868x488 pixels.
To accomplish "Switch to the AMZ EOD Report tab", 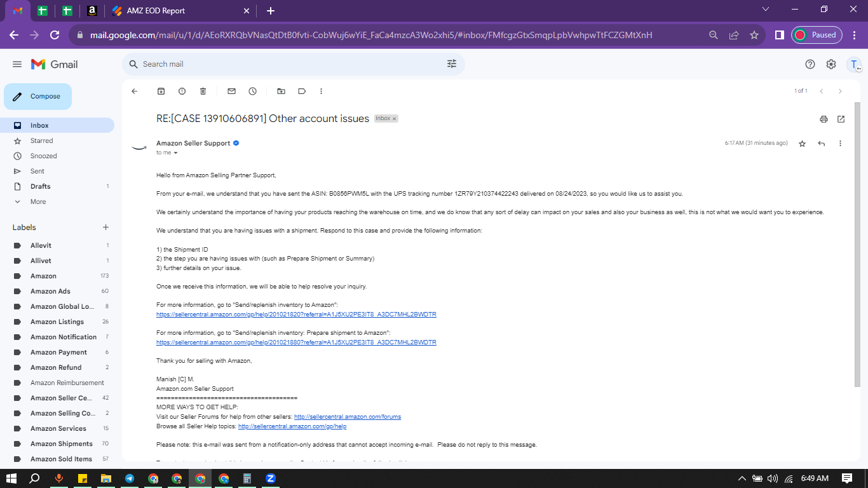I will [181, 11].
